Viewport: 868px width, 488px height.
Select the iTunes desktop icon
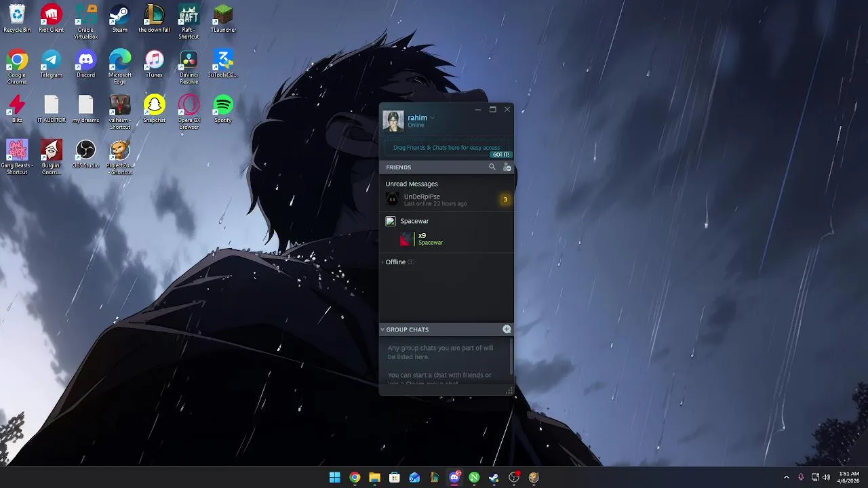(x=155, y=64)
